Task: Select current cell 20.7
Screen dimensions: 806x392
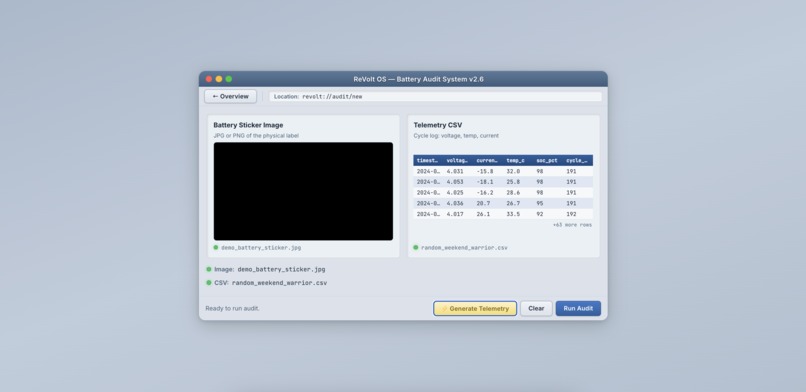Action: point(483,203)
